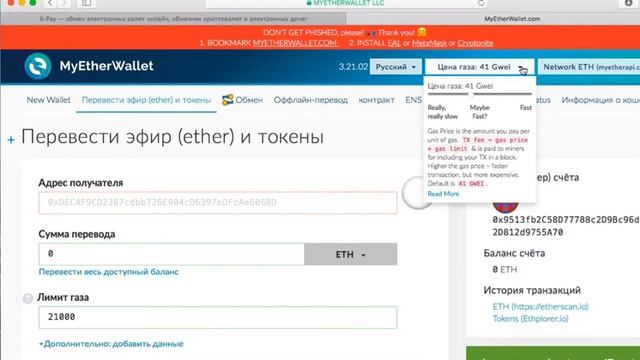Click the Адрес получателя input field
Screen dimensions: 640x360
pyautogui.click(x=218, y=202)
